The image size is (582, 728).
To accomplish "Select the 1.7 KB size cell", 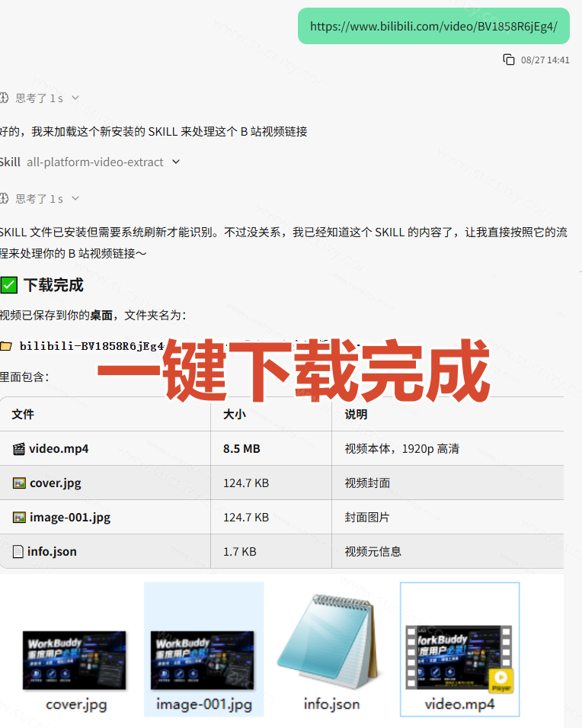I will pyautogui.click(x=271, y=551).
